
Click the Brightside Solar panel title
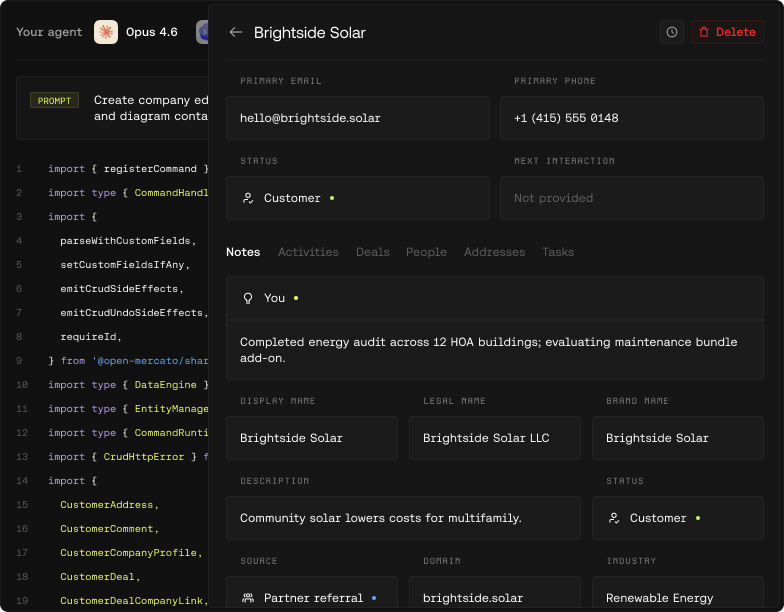coord(310,32)
